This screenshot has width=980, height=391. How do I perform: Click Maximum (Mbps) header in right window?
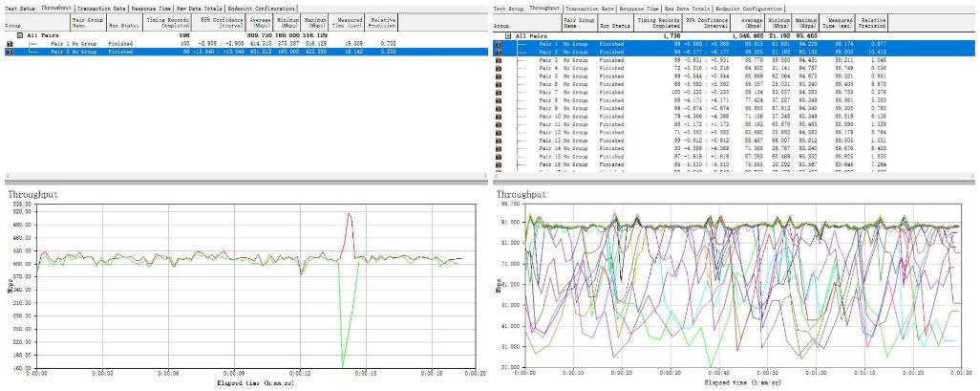coord(806,23)
